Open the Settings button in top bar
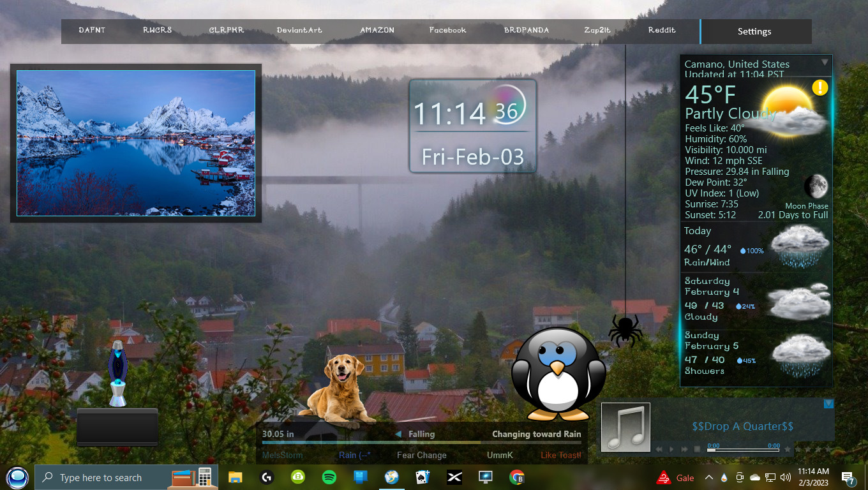 click(754, 31)
